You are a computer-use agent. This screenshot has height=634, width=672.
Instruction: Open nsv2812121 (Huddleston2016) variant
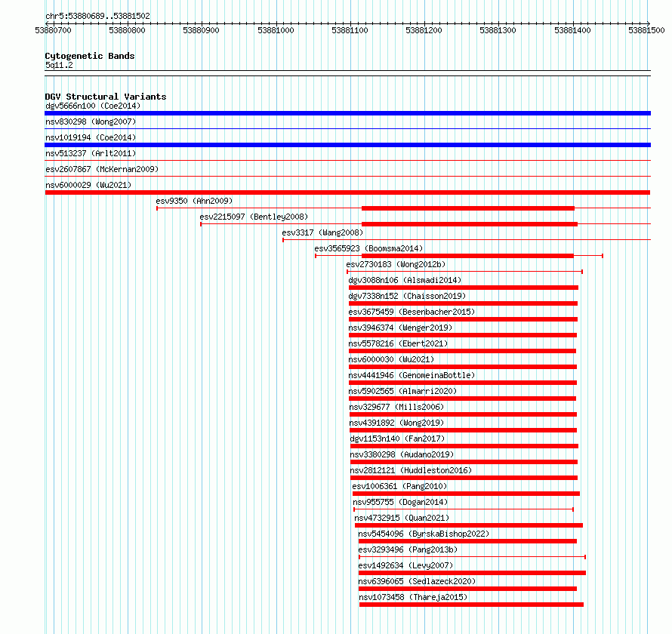click(x=411, y=470)
